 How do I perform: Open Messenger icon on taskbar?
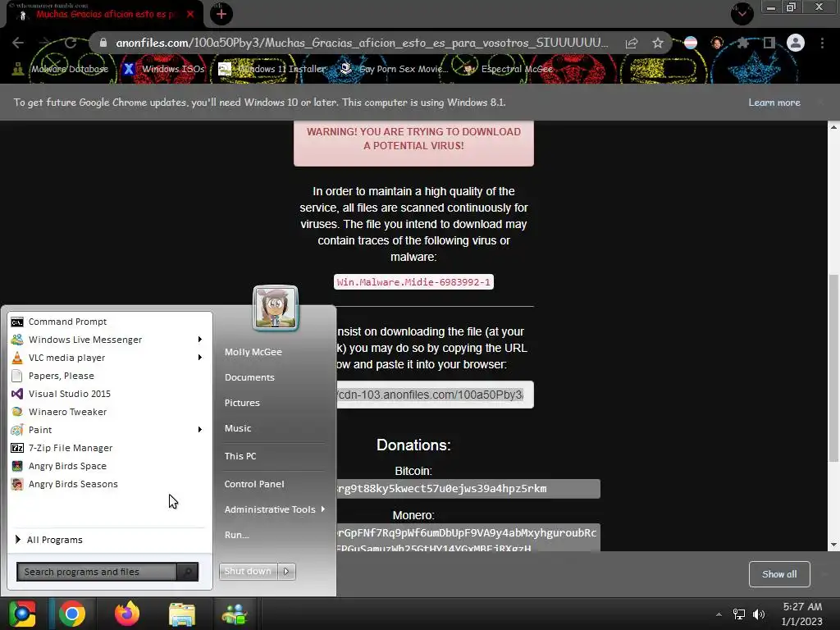(235, 614)
